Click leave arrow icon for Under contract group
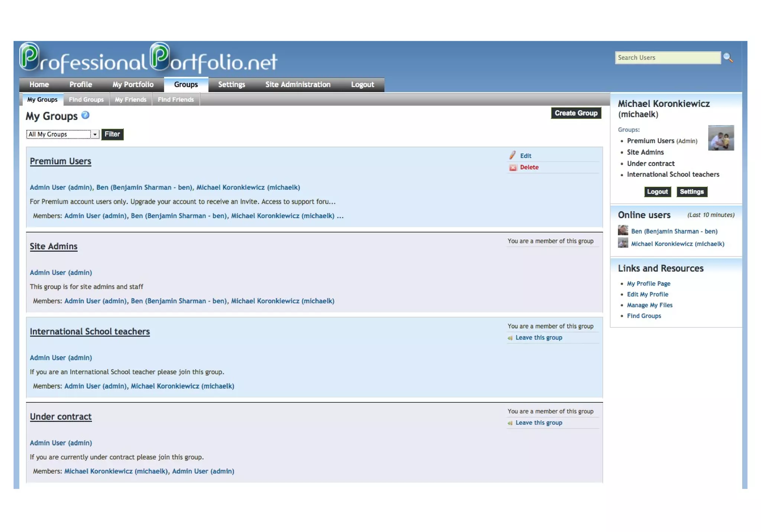761x532 pixels. coord(510,423)
